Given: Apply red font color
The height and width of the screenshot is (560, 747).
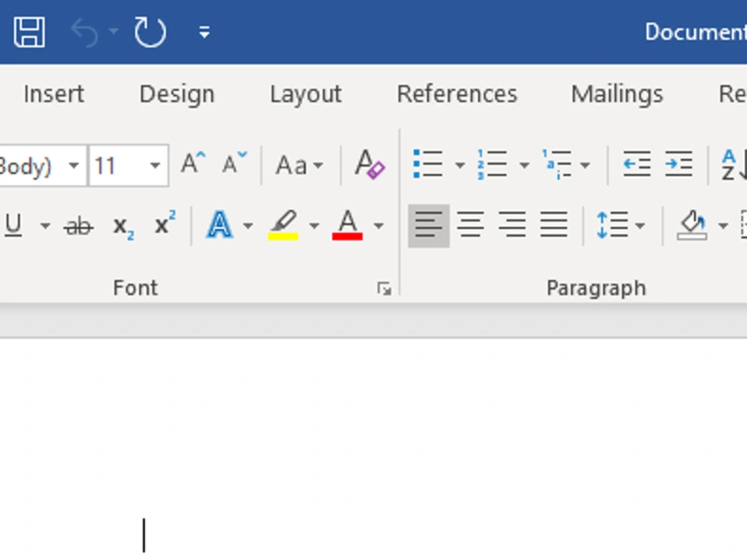Looking at the screenshot, I should point(347,225).
